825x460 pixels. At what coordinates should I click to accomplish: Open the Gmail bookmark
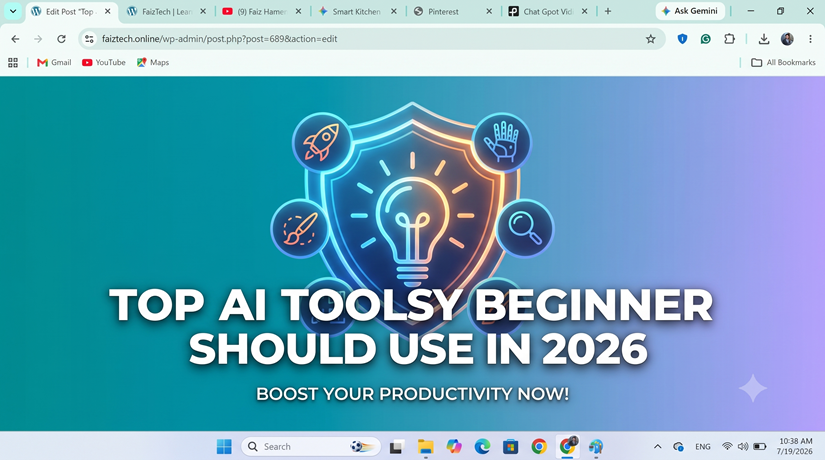(54, 63)
